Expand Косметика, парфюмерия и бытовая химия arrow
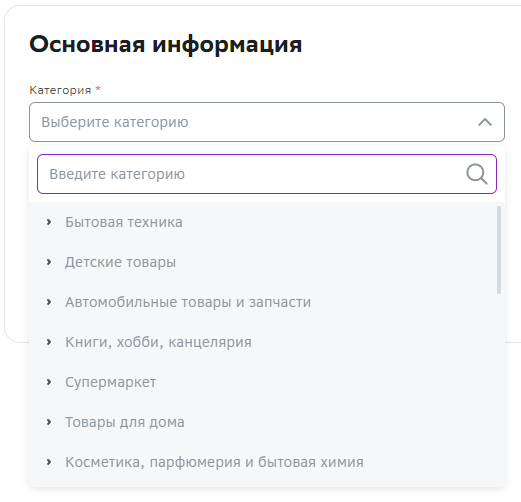521x502 pixels. click(49, 462)
